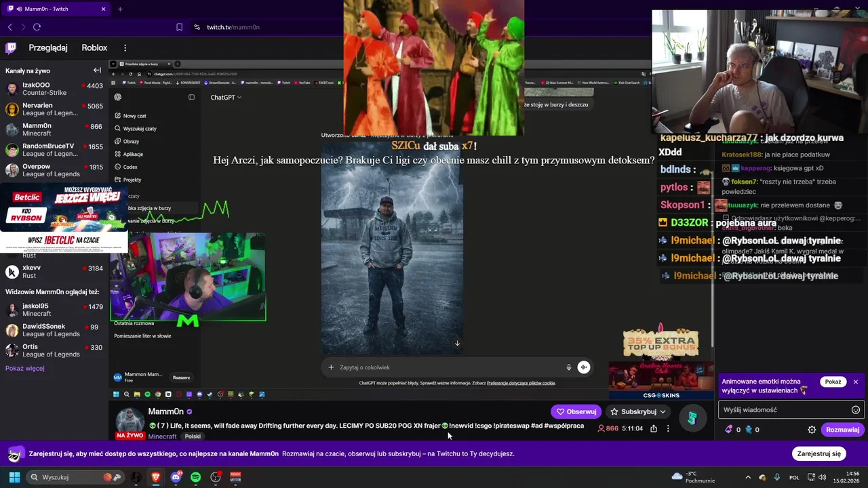Click the Twitch logo home icon

[x=11, y=47]
